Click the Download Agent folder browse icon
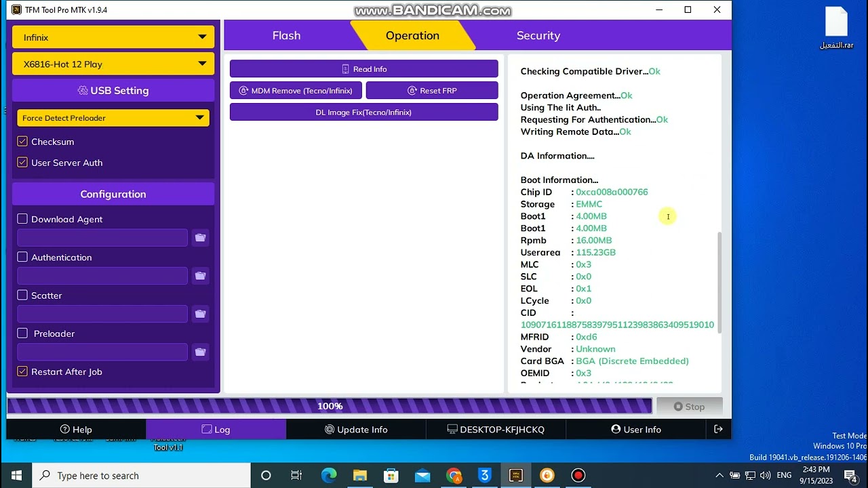This screenshot has height=488, width=868. click(x=200, y=238)
